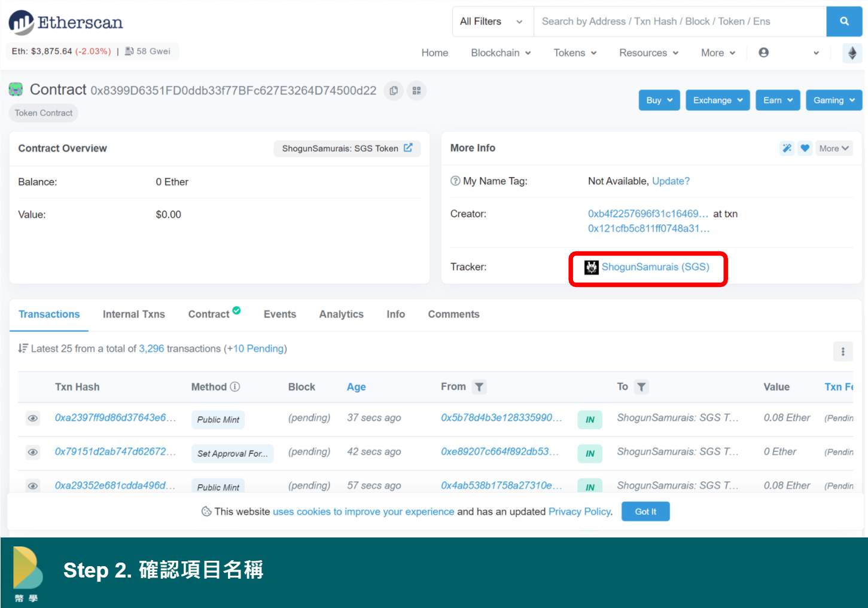Expand the Tokens menu
868x608 pixels.
tap(575, 53)
